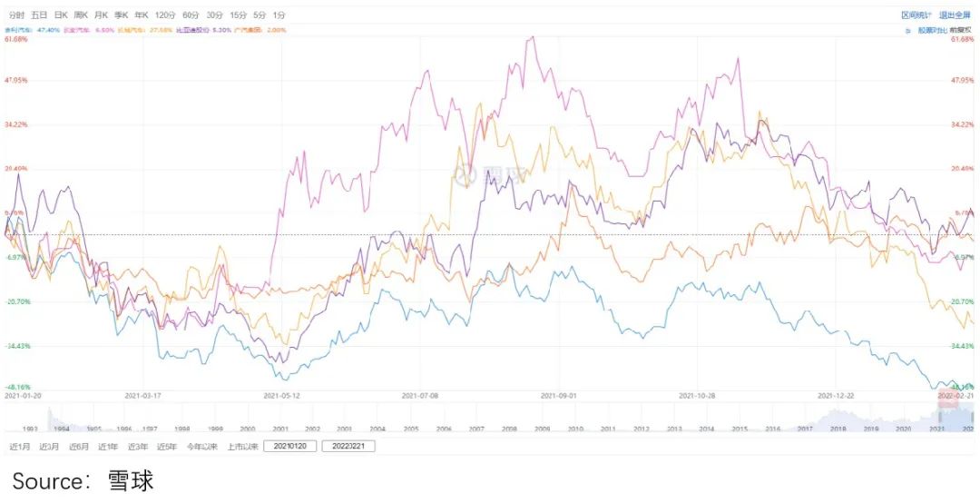Click 退出全屏 to exit fullscreen
Screen dimensions: 980x503
click(955, 15)
